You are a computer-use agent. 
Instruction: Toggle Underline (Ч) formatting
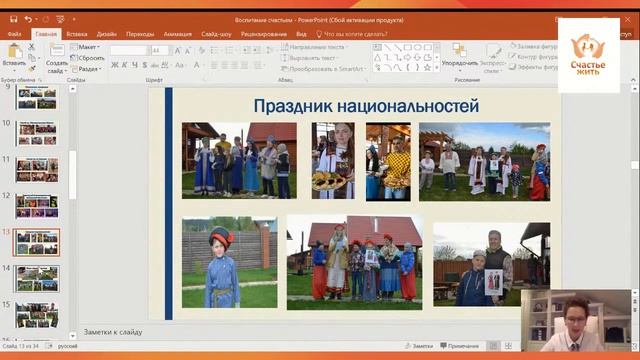[135, 65]
